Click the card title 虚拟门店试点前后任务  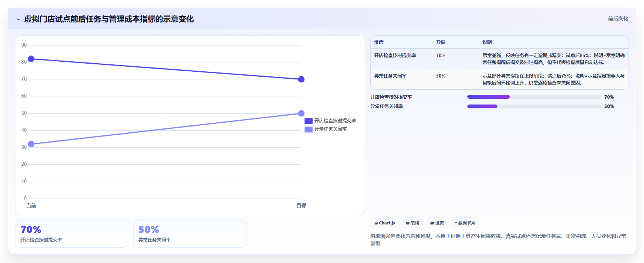[109, 19]
